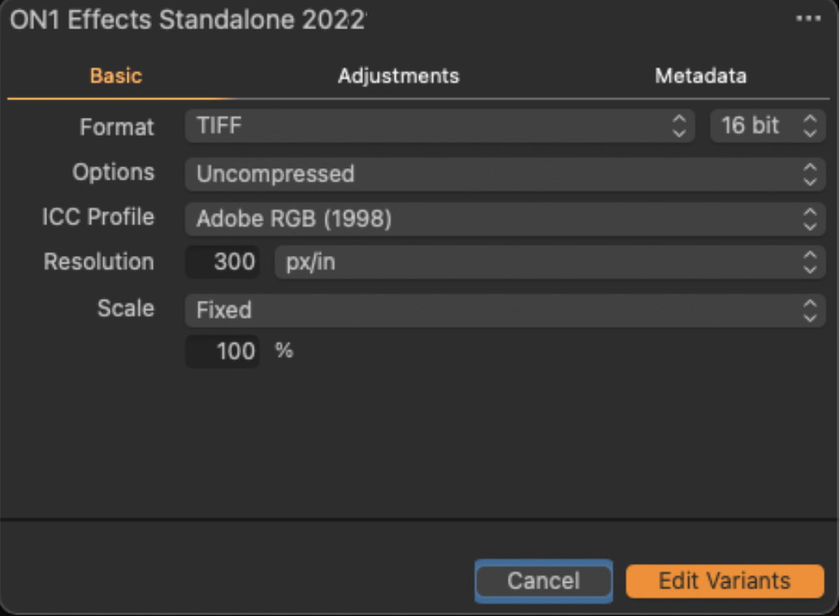Click the Format label
The width and height of the screenshot is (840, 616).
coord(116,127)
